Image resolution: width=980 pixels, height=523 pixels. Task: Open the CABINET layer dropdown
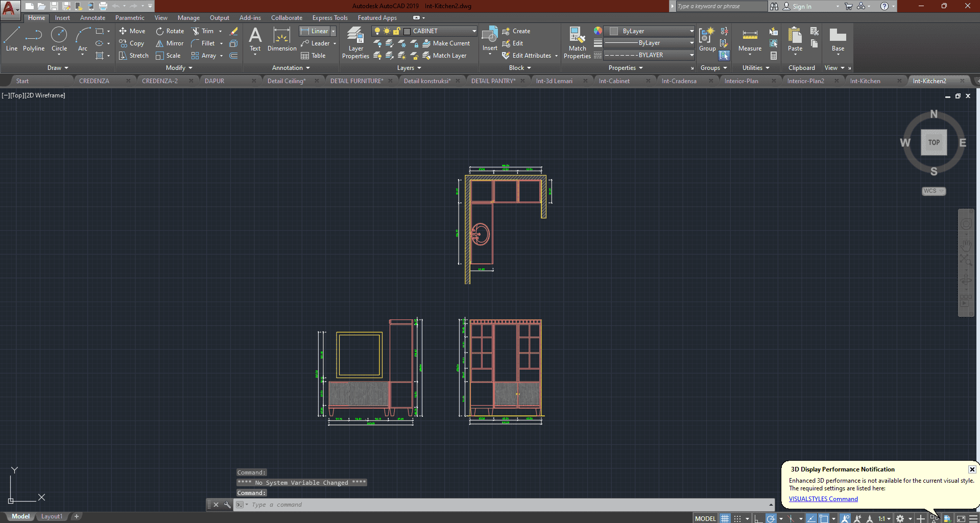coord(474,31)
